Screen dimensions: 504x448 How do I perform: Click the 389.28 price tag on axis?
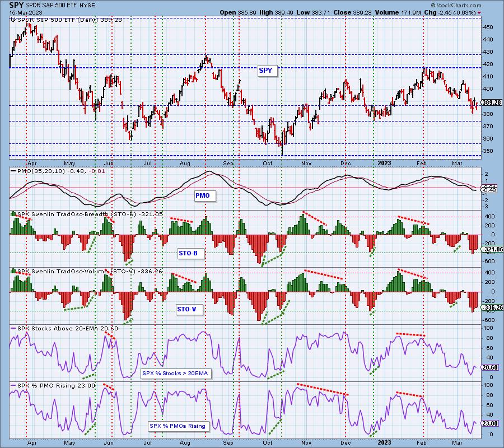492,102
